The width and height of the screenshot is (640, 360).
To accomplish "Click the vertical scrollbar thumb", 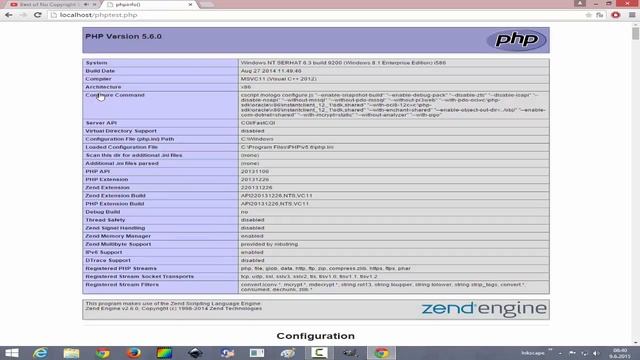I will (636, 32).
